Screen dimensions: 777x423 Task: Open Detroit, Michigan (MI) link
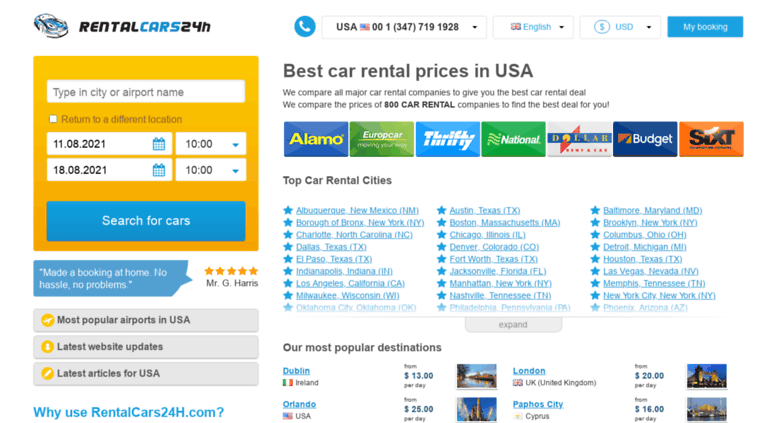pos(645,247)
